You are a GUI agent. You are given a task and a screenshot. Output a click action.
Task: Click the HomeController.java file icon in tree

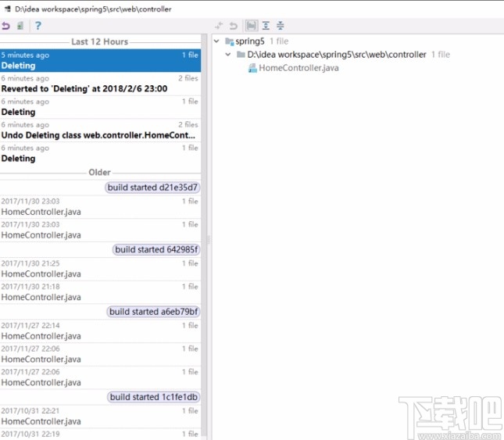252,68
